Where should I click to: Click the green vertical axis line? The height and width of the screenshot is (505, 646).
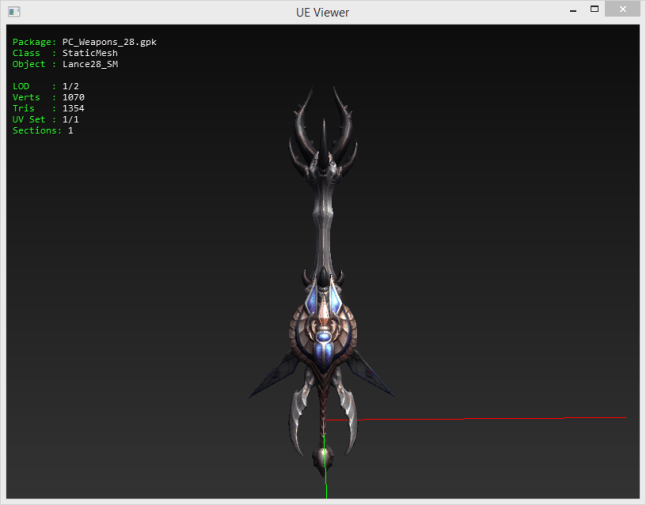pyautogui.click(x=325, y=485)
